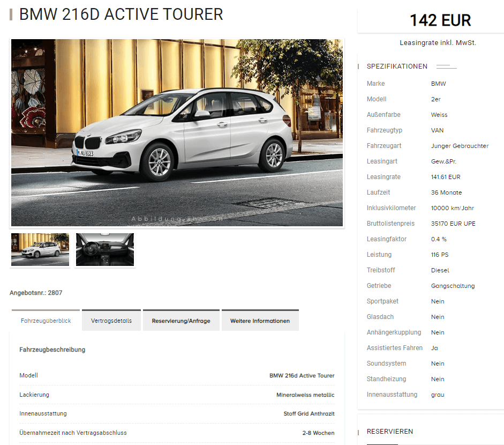Viewport: 504px width, 445px height.
Task: Click the Marke value BMW
Action: [x=439, y=84]
